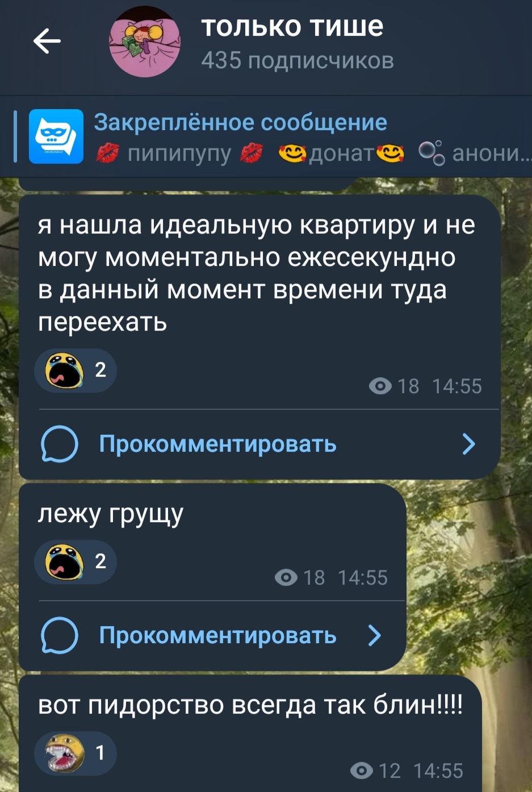Open the pinned message bot icon
532x792 pixels.
tap(56, 136)
